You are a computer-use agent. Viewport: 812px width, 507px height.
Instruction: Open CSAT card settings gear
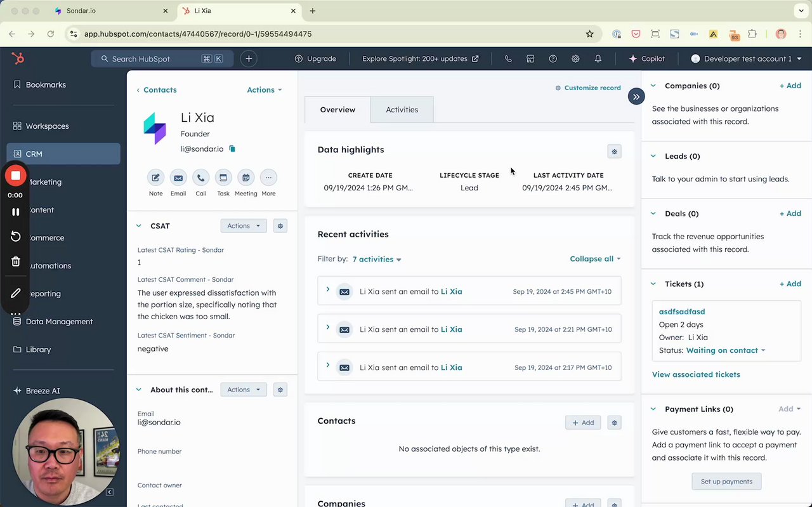pos(280,226)
